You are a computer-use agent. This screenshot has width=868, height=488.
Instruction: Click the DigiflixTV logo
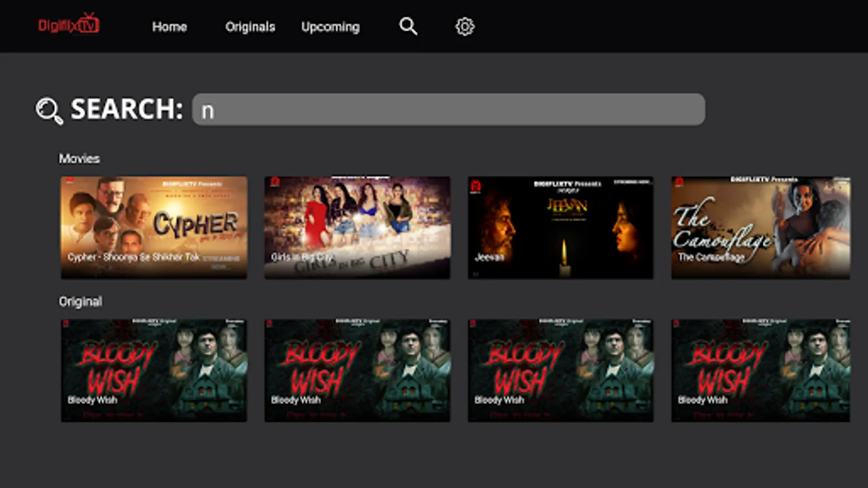pos(69,24)
